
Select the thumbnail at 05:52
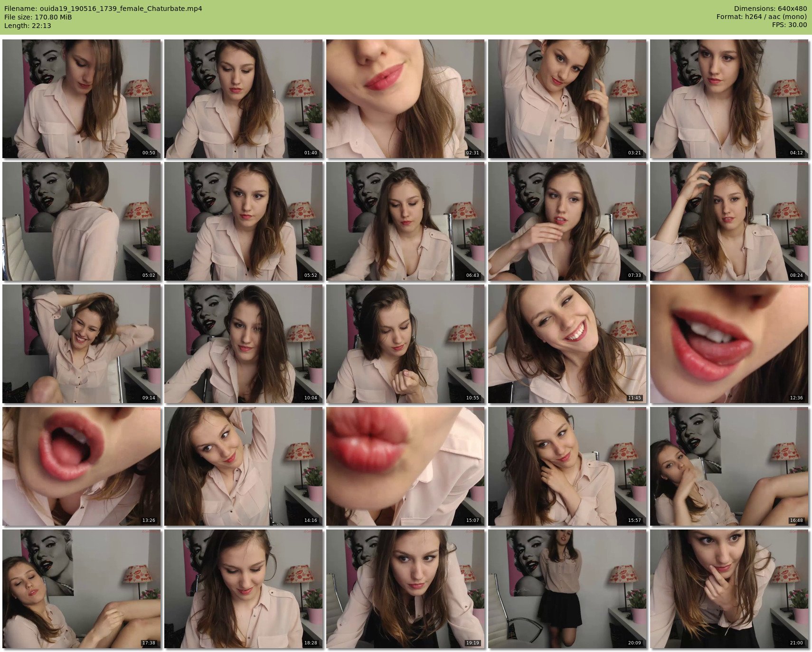(244, 221)
